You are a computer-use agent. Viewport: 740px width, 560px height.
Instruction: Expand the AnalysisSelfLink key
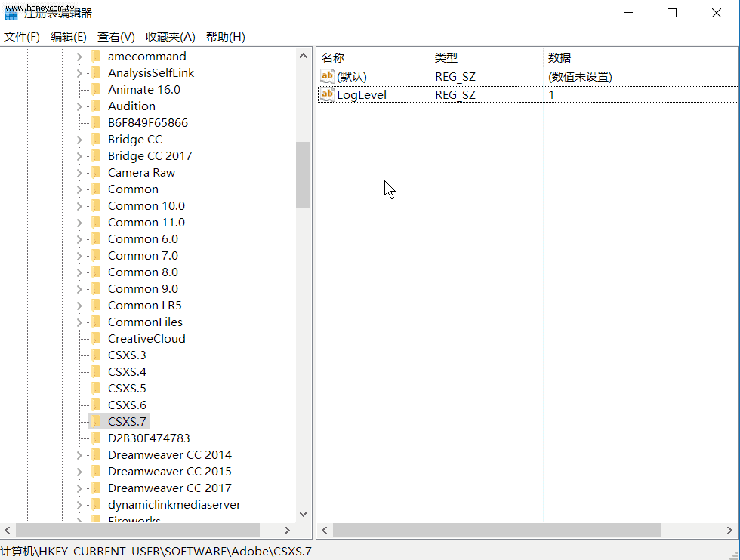click(x=79, y=73)
